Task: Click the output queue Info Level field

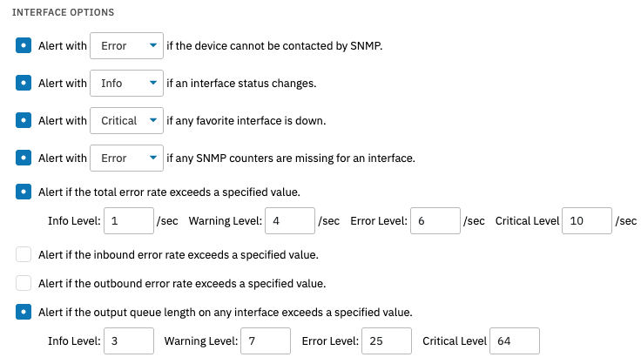Action: 129,340
